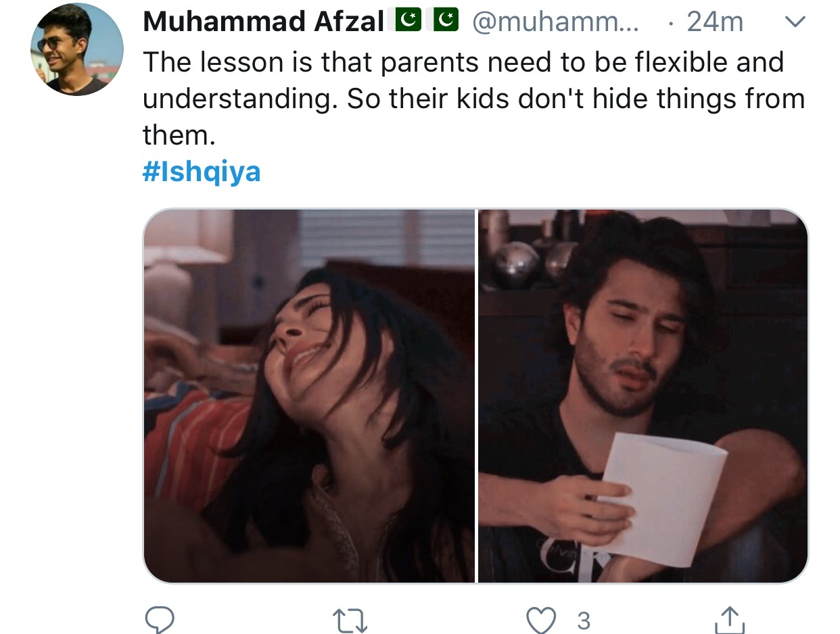Viewport: 840px width, 634px height.
Task: Tap the share upload arrow icon
Action: pos(729,619)
